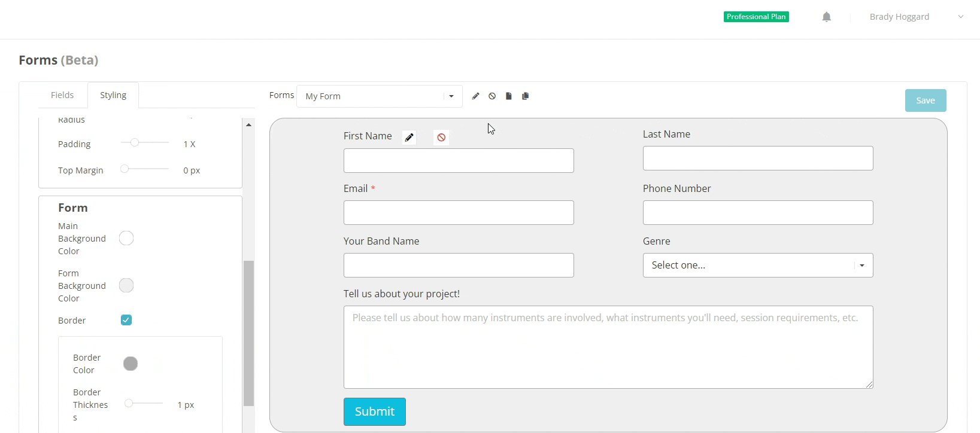Remove the First Name field using red ban icon
Viewport: 980px width, 433px height.
tap(441, 138)
